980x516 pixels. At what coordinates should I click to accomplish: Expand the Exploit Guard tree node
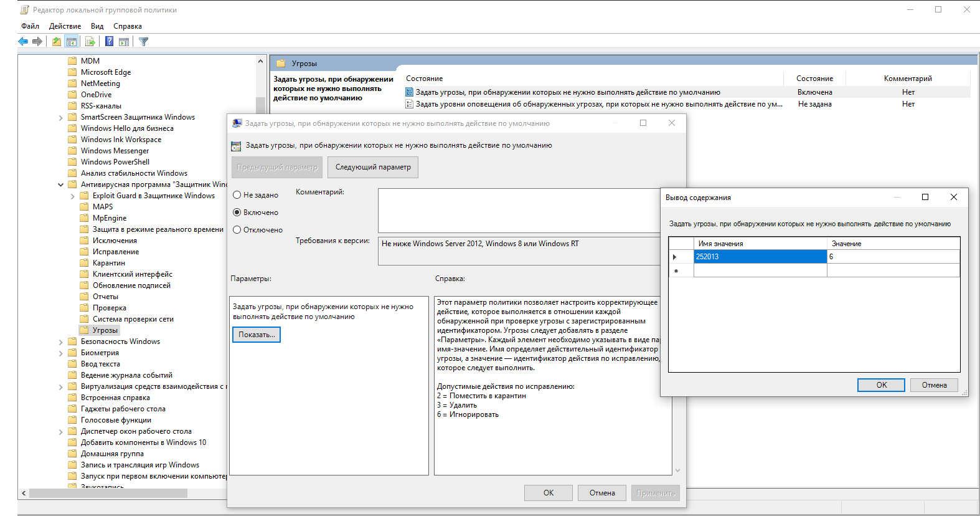tap(73, 196)
